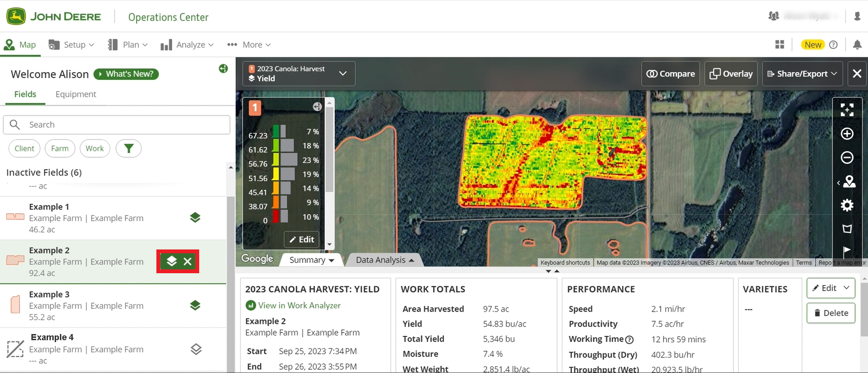Expand the Data Analysis panel
Viewport: 868px width, 373px height.
pos(385,260)
